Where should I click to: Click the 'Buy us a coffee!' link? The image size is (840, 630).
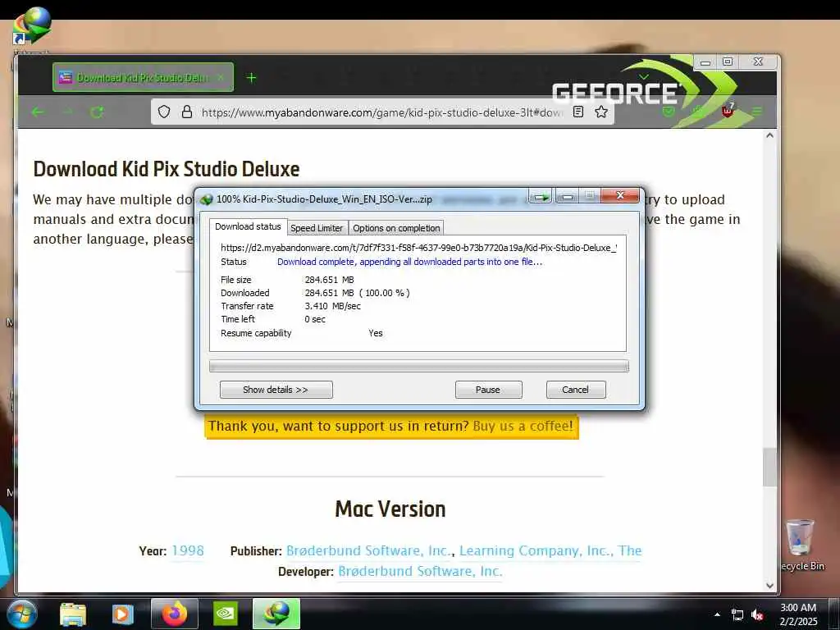(523, 427)
